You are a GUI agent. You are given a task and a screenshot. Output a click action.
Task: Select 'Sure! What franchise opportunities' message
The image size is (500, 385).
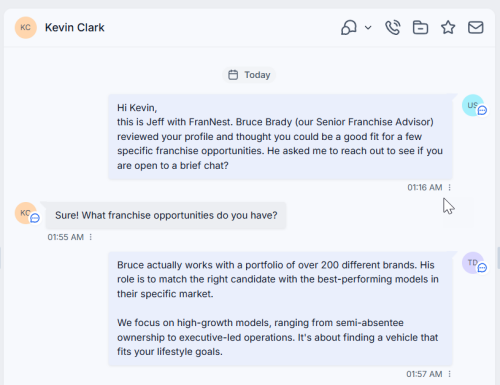pos(166,215)
